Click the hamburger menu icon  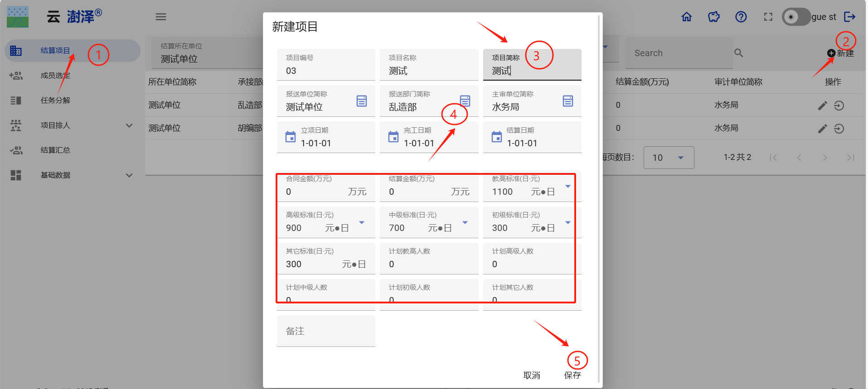(161, 17)
